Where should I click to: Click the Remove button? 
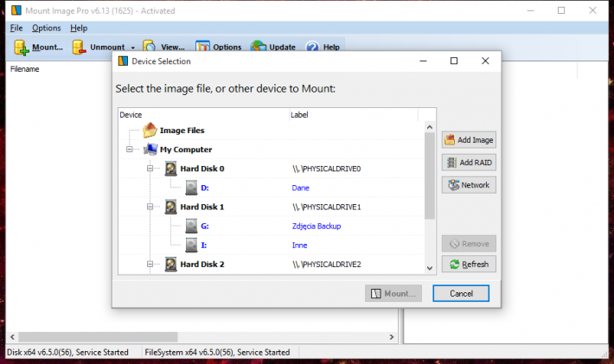click(469, 244)
